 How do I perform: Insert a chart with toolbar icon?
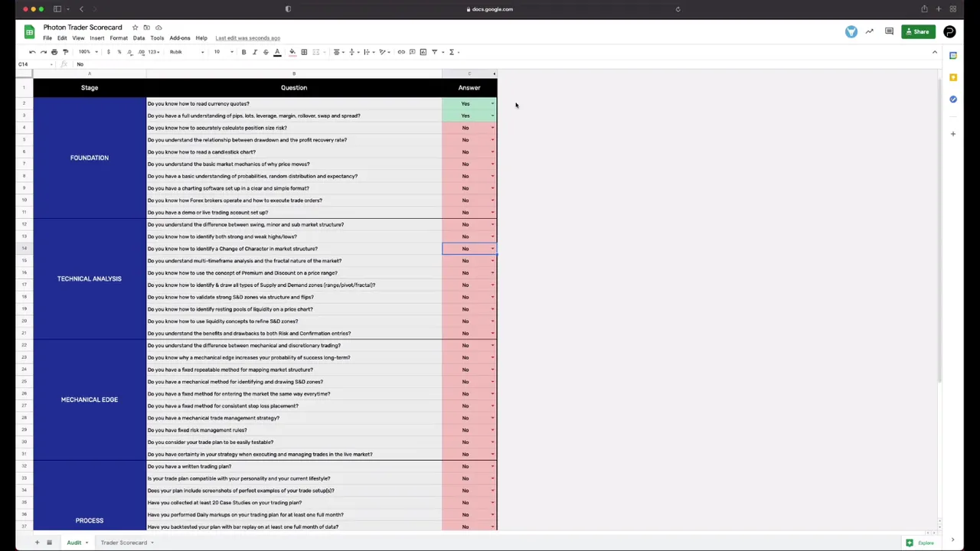tap(423, 52)
